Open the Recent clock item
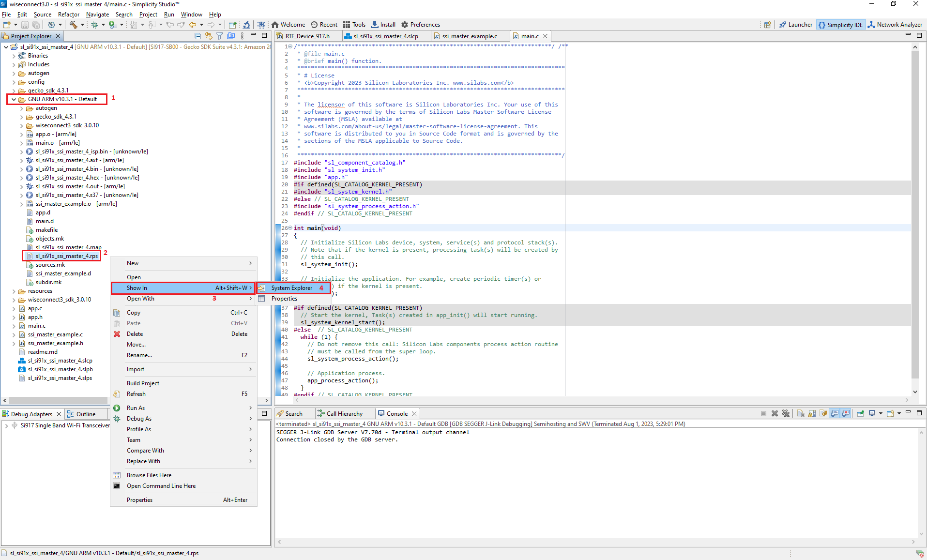The image size is (927, 560). (324, 25)
